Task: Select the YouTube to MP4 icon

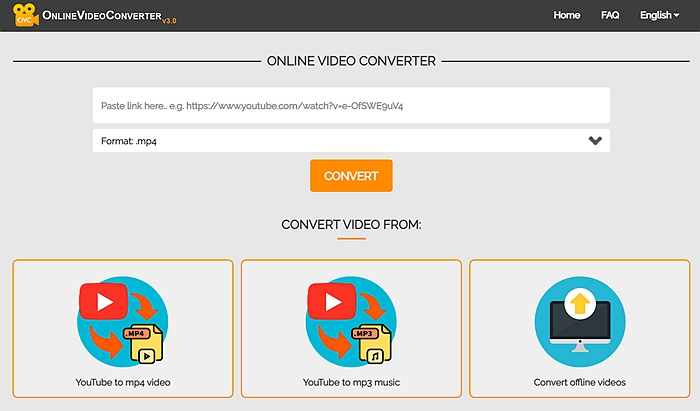Action: 123,321
